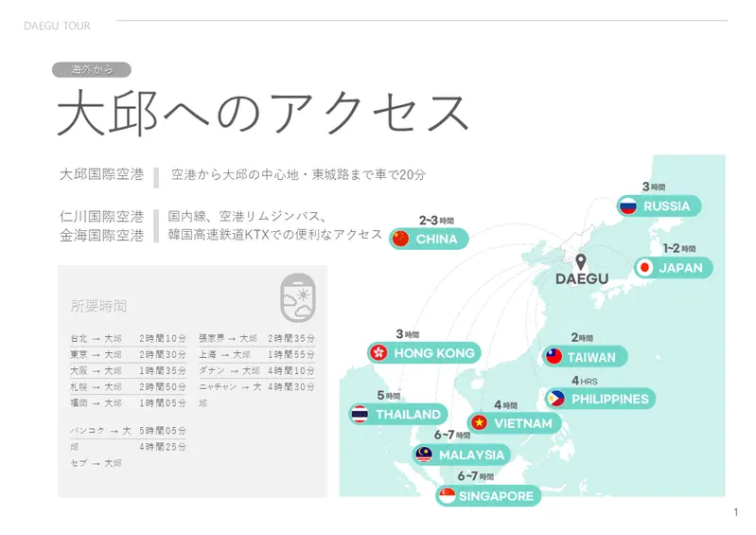This screenshot has width=756, height=535.
Task: Click the Russia flag icon
Action: coord(627,206)
